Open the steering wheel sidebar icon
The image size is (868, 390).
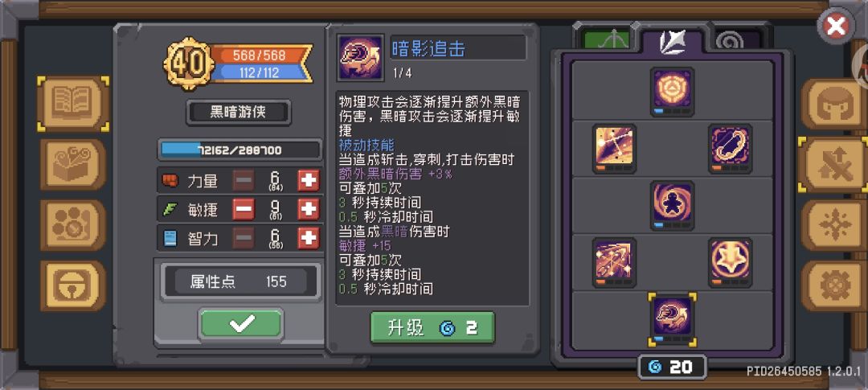[x=73, y=285]
